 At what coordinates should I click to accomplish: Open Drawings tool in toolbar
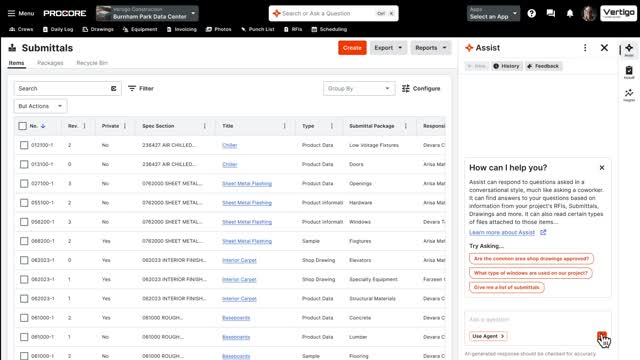(98, 29)
